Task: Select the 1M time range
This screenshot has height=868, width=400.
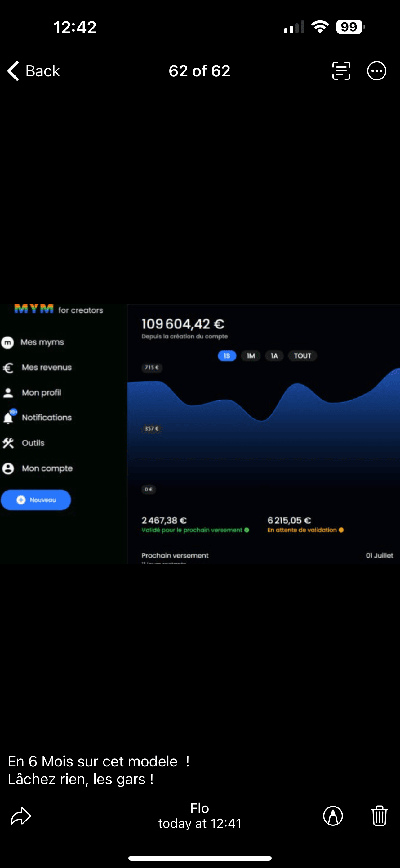Action: point(251,356)
